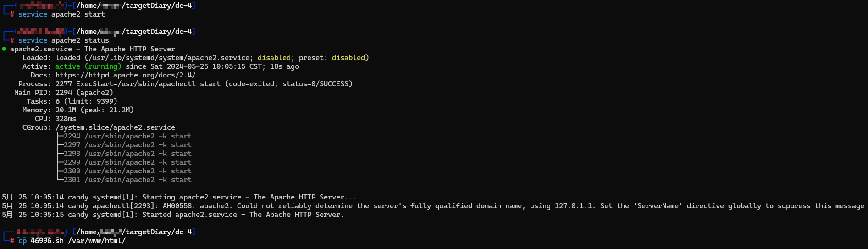Click the '/system.slice/apache2.service' CGroup path
868x249 pixels.
[115, 127]
